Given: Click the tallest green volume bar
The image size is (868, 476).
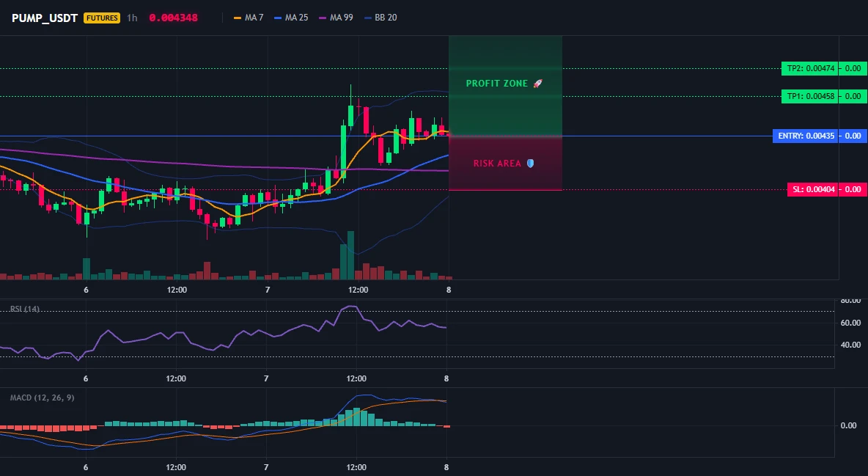Looking at the screenshot, I should [x=350, y=255].
